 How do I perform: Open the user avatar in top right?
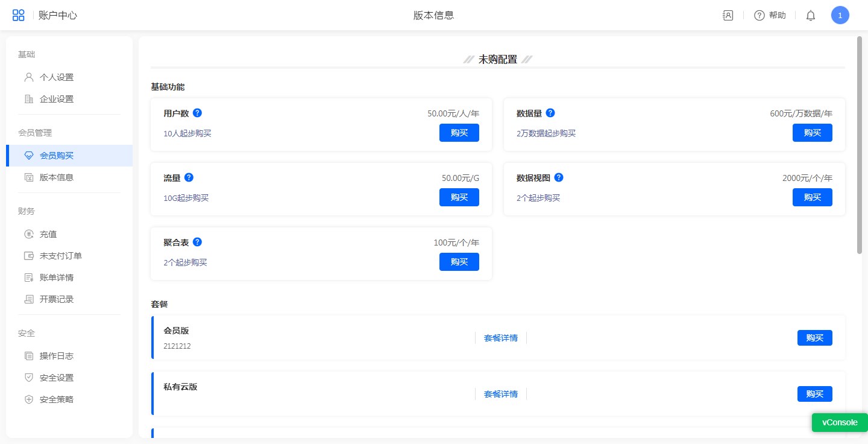click(x=840, y=16)
